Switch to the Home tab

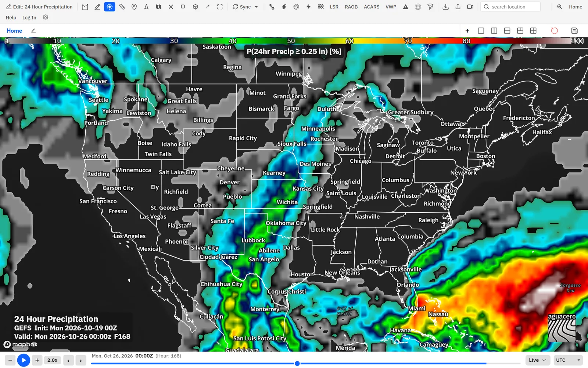(x=14, y=31)
